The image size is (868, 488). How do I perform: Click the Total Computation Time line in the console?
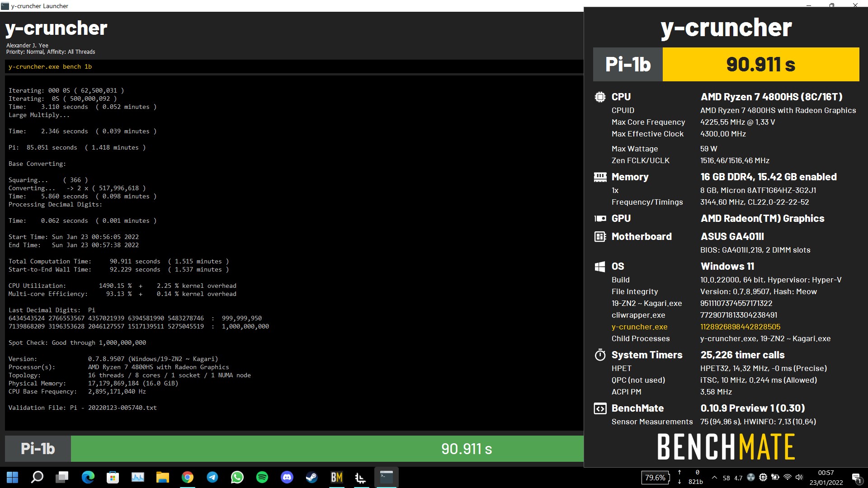(119, 261)
